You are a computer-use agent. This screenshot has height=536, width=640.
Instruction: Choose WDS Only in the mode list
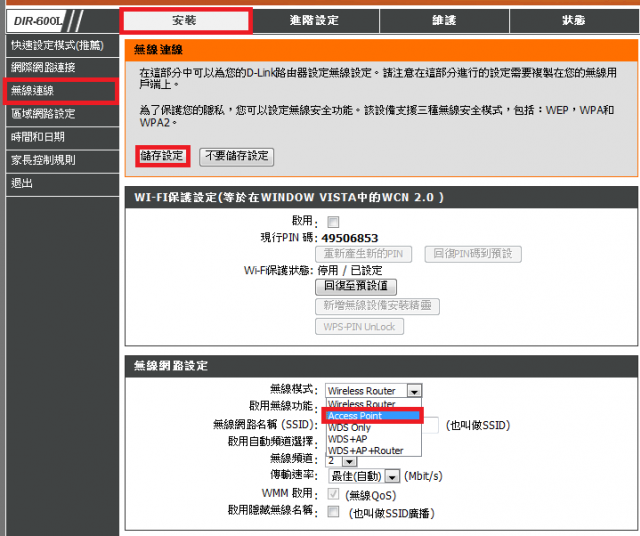[x=374, y=428]
